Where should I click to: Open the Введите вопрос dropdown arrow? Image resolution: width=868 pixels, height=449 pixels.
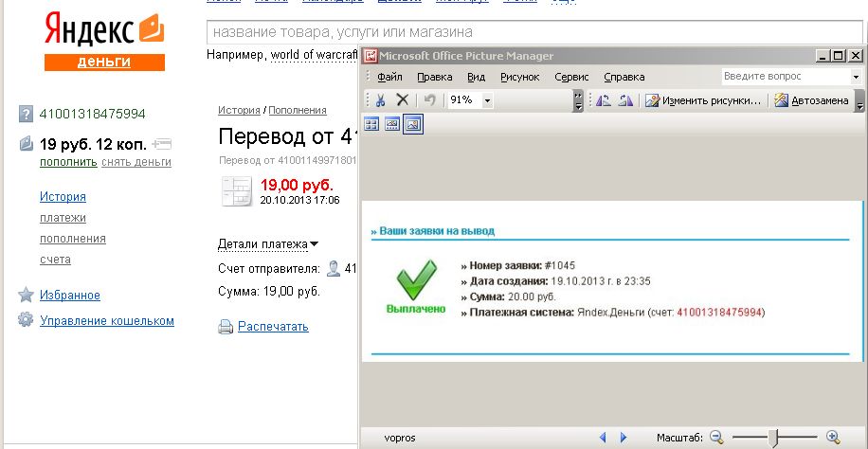(x=857, y=77)
